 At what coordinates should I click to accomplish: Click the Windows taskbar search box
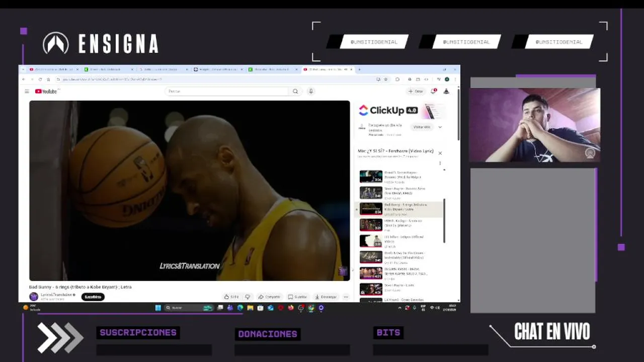(189, 308)
